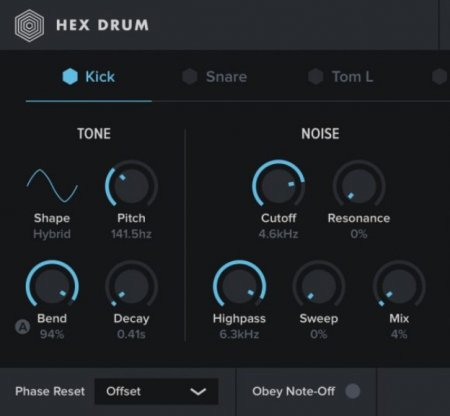
Task: Click the '4.6kHz' cutoff value
Action: [x=278, y=234]
